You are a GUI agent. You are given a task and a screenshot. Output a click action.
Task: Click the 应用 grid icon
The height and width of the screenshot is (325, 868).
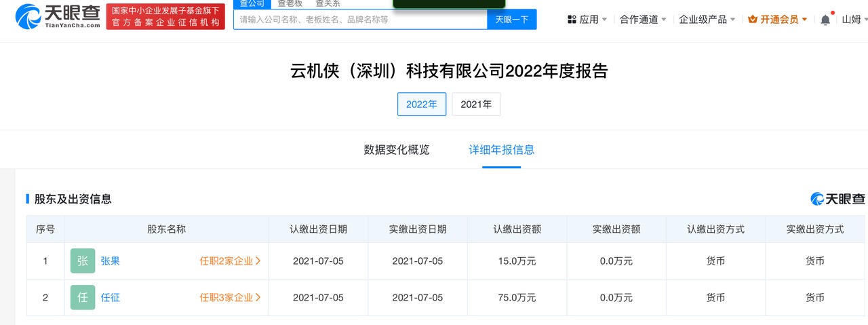pos(572,20)
